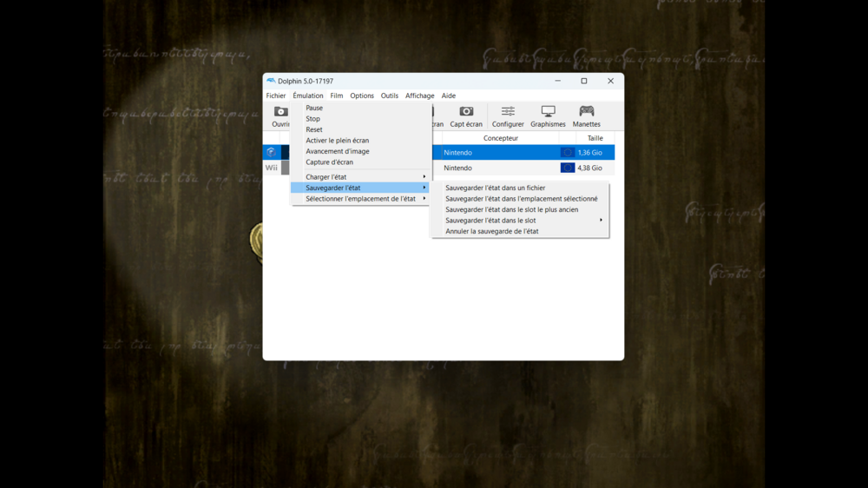The width and height of the screenshot is (868, 488).
Task: Select Activer le plein écran
Action: (x=337, y=141)
